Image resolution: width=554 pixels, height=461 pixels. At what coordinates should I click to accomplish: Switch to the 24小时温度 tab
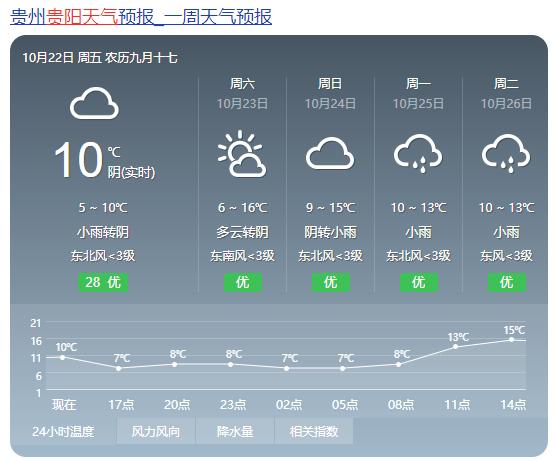[x=63, y=431]
